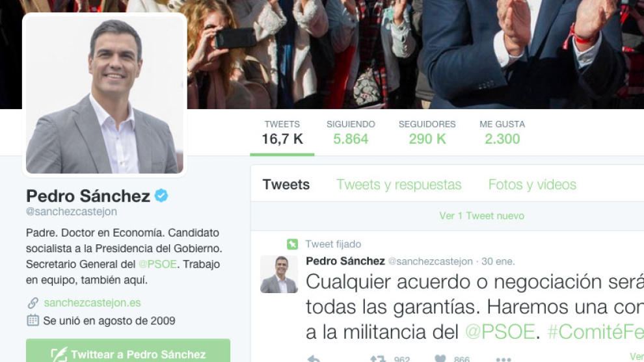Retweet the pinned tweet
The image size is (644, 362).
coord(378,359)
